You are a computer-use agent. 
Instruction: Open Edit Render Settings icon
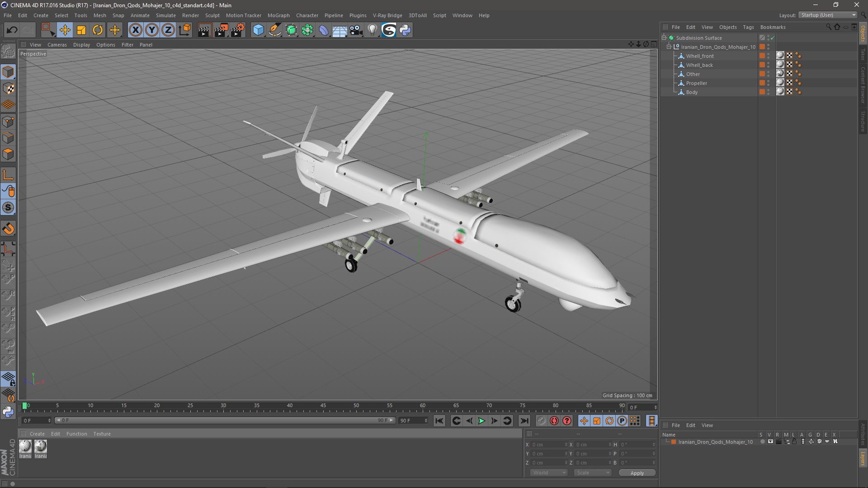[237, 30]
